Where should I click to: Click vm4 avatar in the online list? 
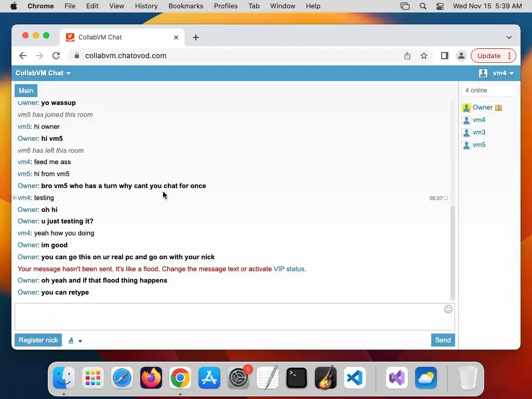pos(467,120)
